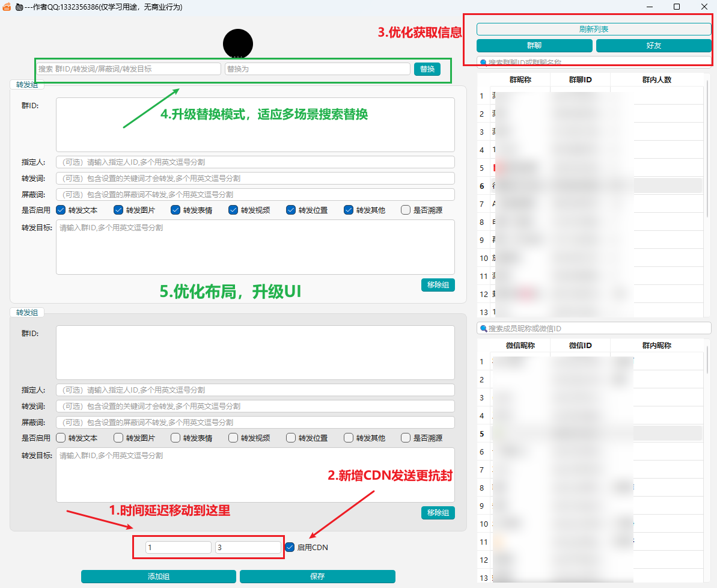Viewport: 717px width, 588px height.
Task: Disable the 启用CDN checkbox
Action: pos(290,547)
